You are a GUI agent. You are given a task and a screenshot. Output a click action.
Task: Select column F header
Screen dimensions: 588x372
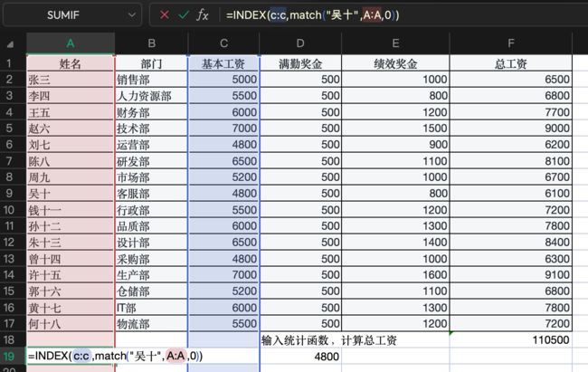coord(511,43)
